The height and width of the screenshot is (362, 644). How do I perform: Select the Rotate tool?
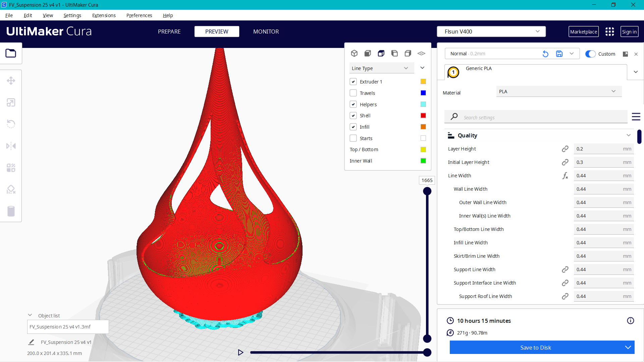click(11, 124)
